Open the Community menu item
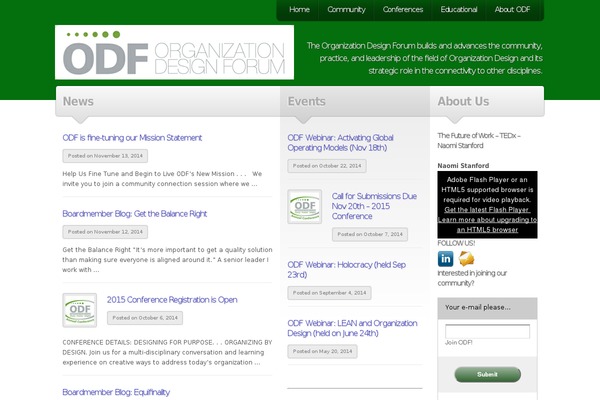Viewport: 600px width, 400px height. [x=346, y=10]
